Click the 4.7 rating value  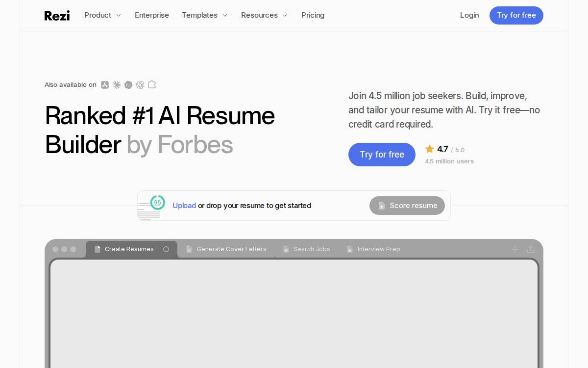tap(442, 149)
